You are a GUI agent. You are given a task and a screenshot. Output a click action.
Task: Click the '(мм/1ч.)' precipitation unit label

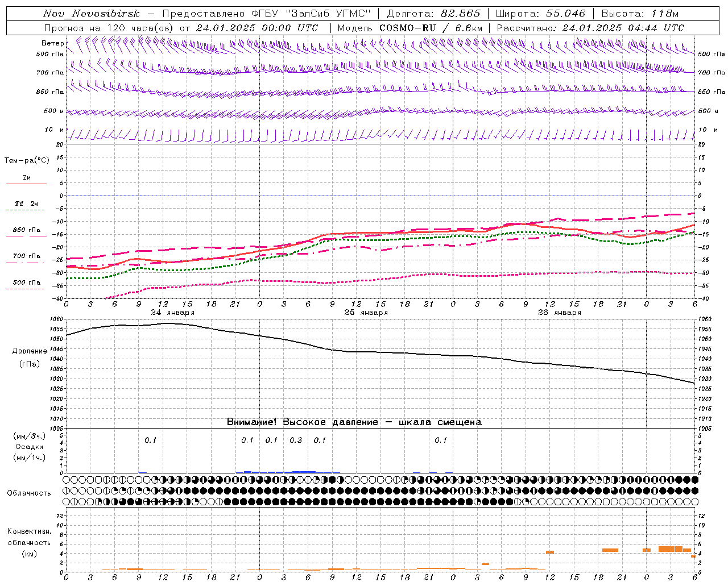tap(30, 458)
